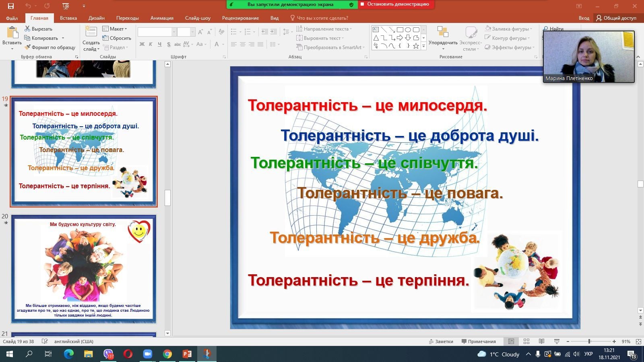
Task: Decrease the list indent level
Action: click(x=264, y=32)
